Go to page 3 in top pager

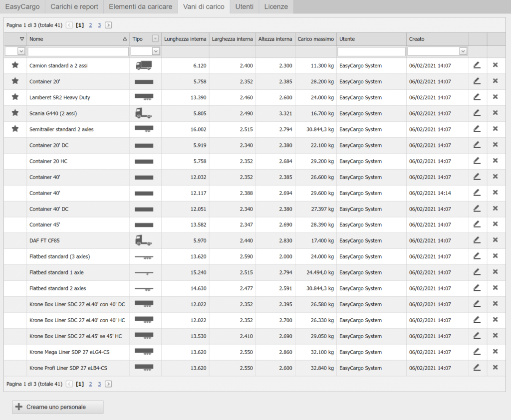click(99, 25)
